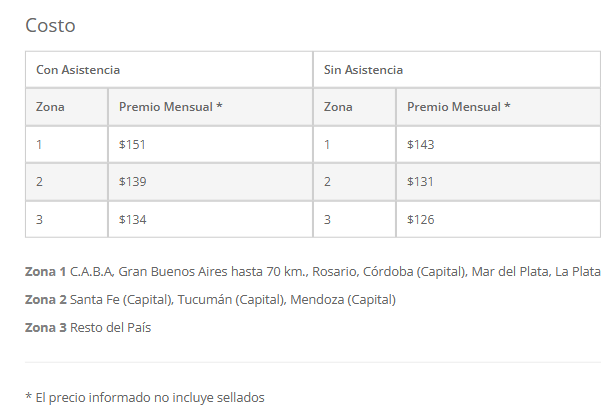Click the "Zona 1" description listing C.A.B.A.
The height and width of the screenshot is (419, 614).
coord(312,272)
